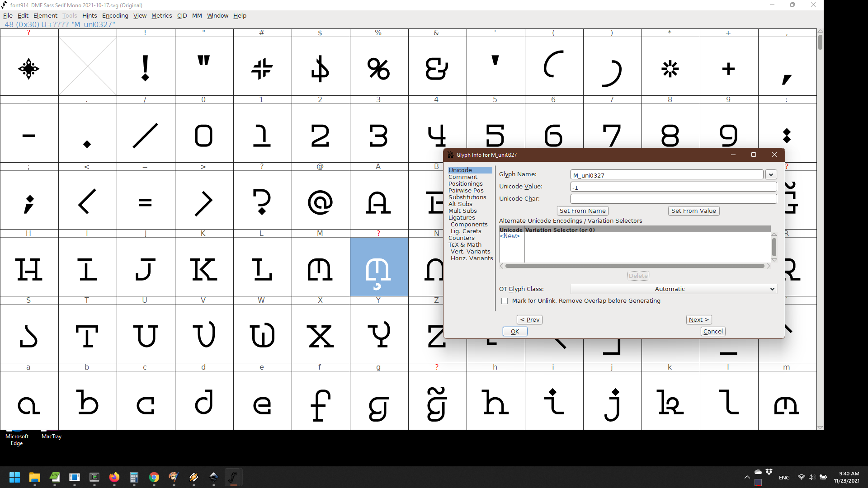Launch Firefox from the taskbar

114,477
